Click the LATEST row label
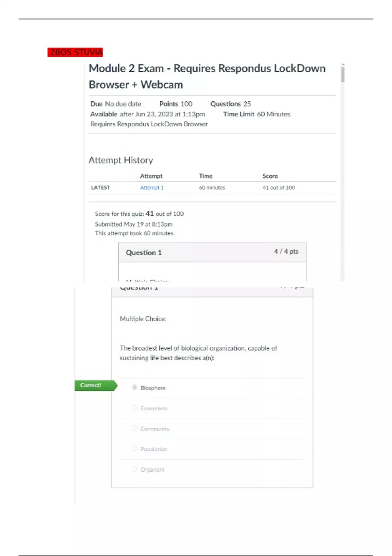This screenshot has height=556, width=392. tap(100, 187)
